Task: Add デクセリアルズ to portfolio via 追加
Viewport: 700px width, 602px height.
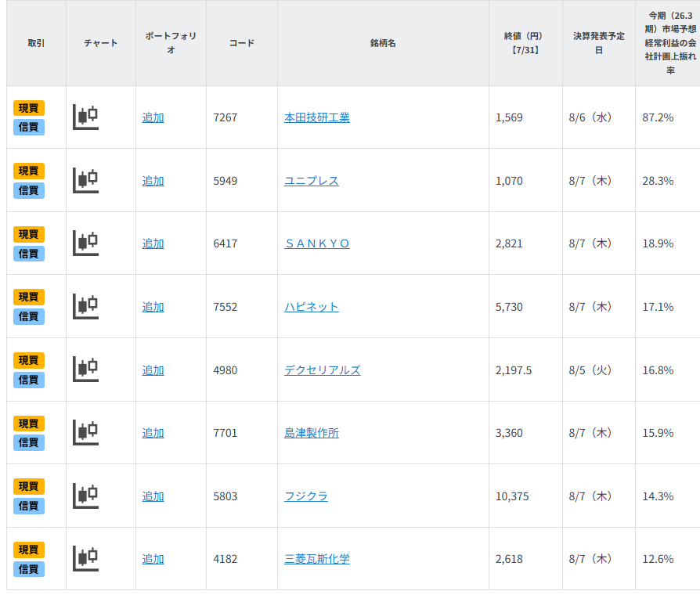Action: [153, 370]
